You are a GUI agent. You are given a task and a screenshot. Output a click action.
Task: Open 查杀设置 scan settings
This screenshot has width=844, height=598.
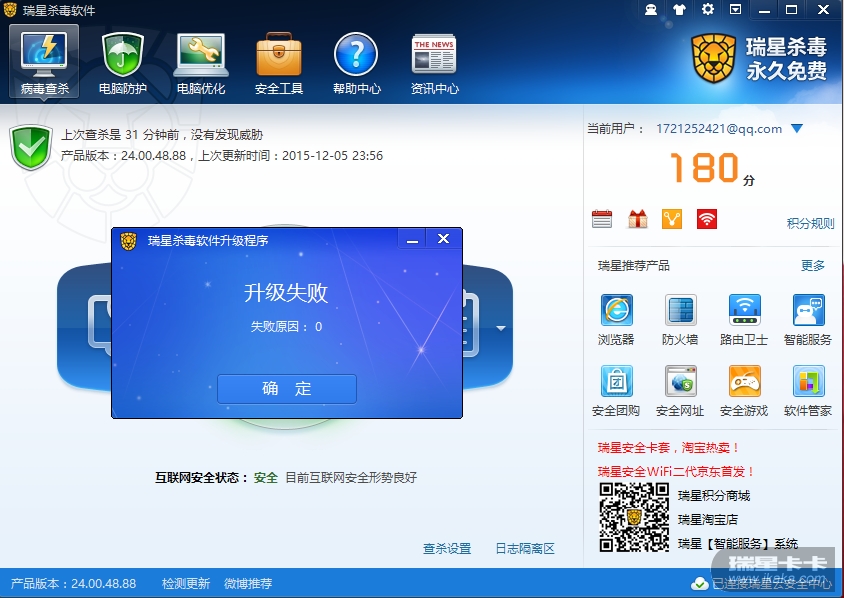447,548
